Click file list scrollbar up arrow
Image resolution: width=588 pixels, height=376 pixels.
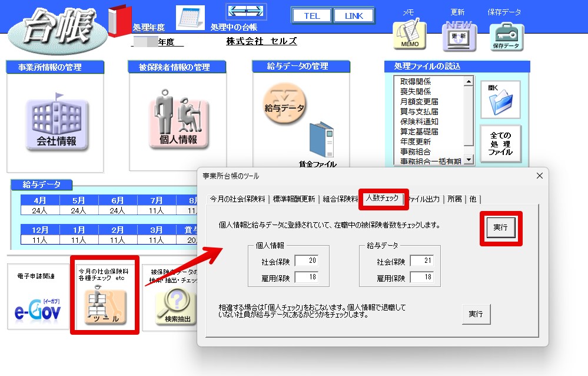469,81
